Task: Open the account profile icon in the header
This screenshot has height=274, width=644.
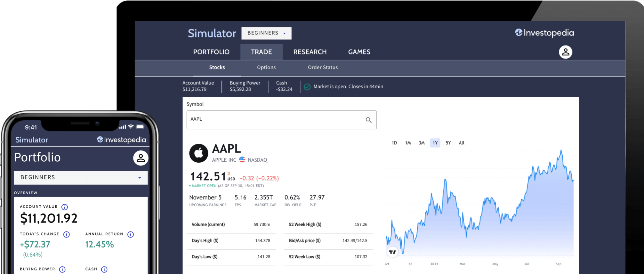Action: 566,52
